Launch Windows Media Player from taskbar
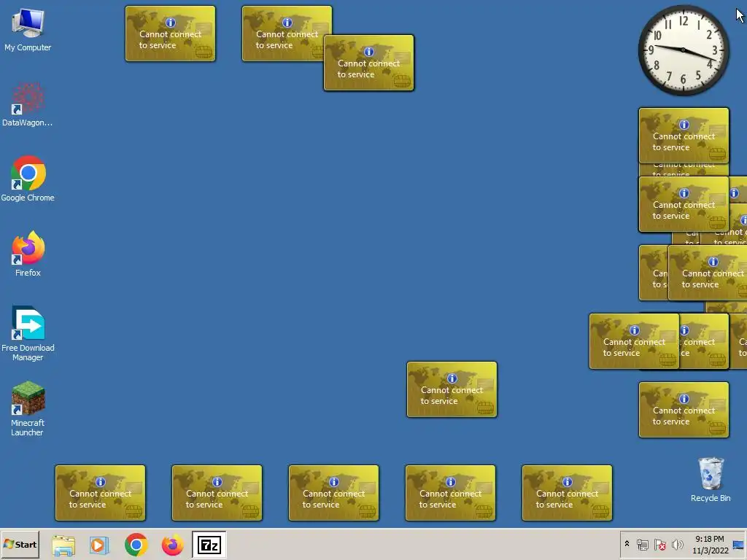Viewport: 747px width, 560px height. (x=99, y=545)
